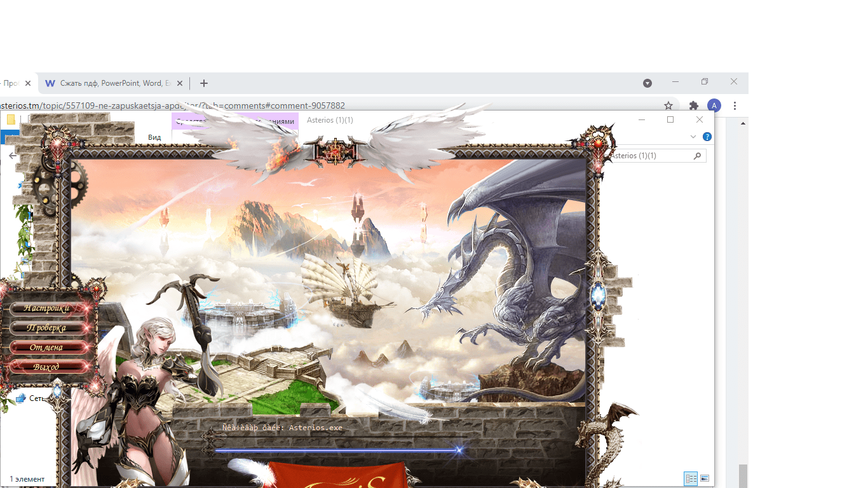Click the Asterios.exe download status text
The height and width of the screenshot is (488, 868).
coord(282,428)
